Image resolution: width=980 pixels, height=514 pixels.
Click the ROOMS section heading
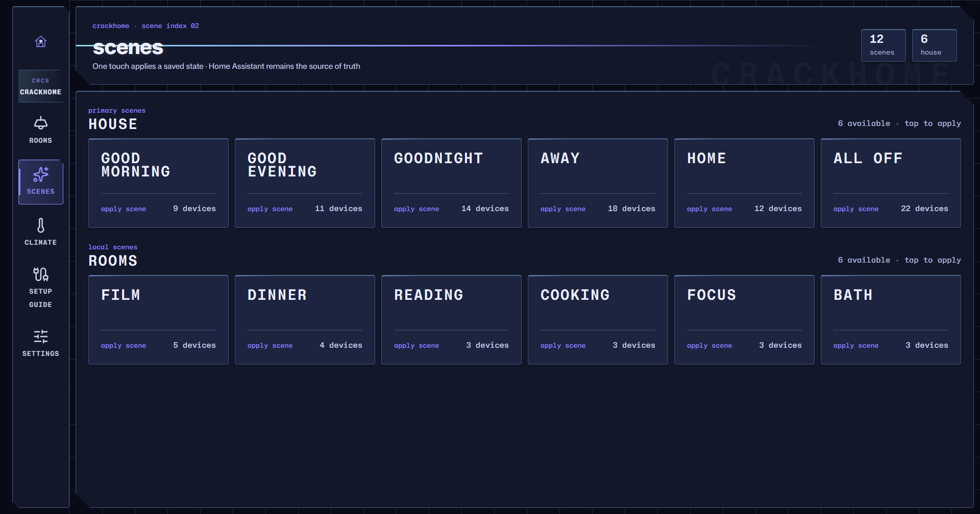[x=113, y=261]
